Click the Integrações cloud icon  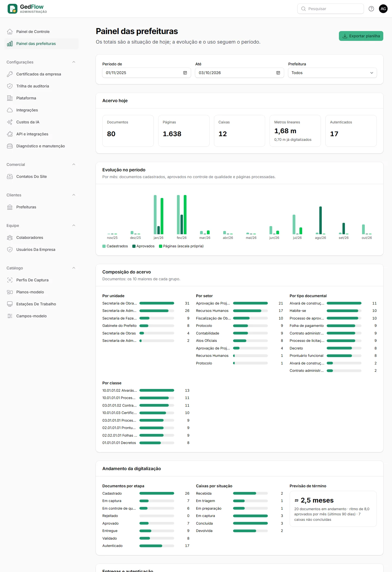point(10,110)
